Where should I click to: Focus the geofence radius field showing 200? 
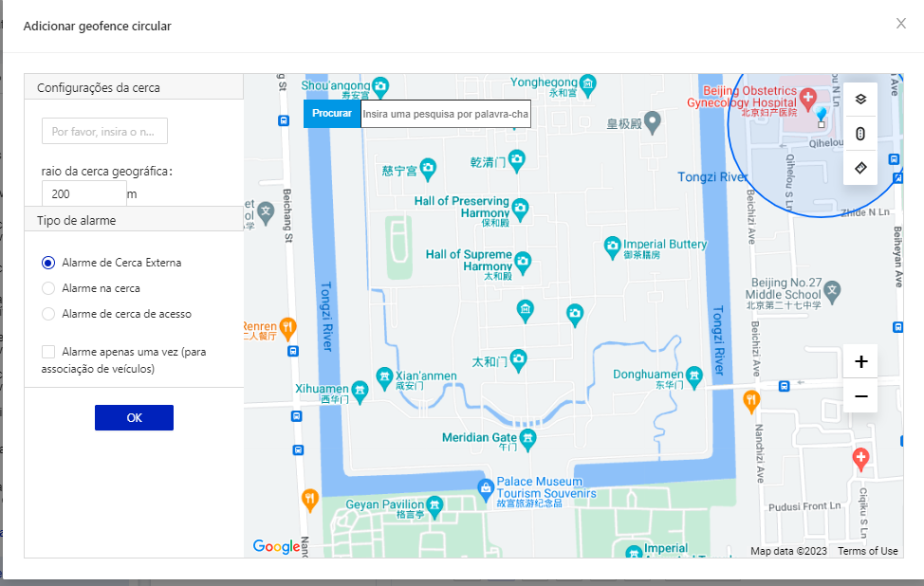(x=83, y=193)
